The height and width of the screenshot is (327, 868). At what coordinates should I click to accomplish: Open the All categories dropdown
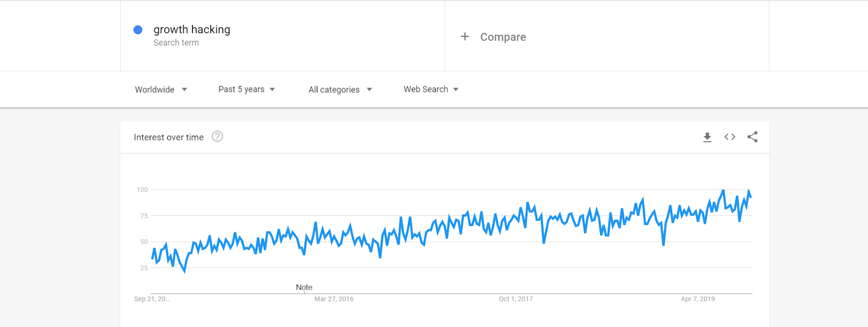[340, 89]
